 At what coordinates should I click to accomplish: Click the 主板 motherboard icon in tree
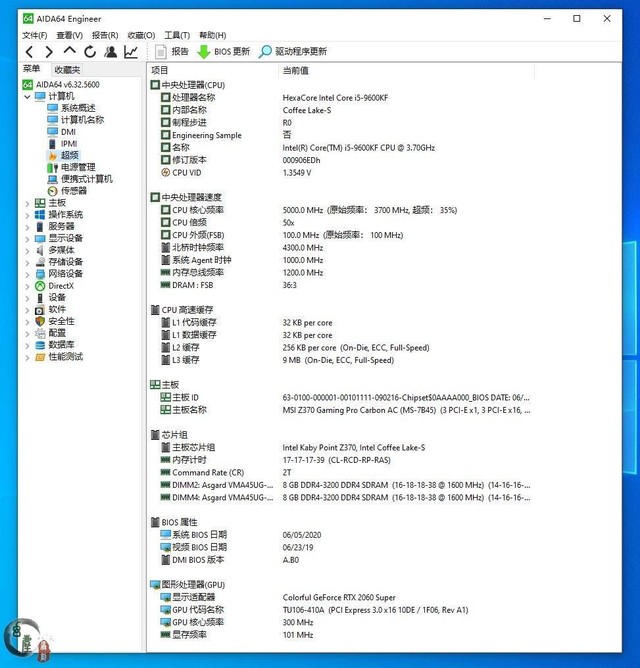click(x=40, y=203)
